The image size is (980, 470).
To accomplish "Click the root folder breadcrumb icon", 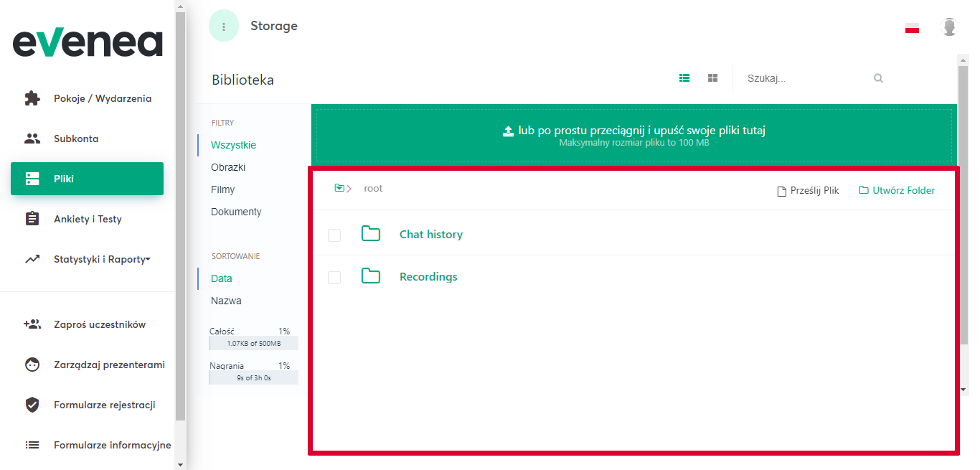I will pyautogui.click(x=339, y=188).
